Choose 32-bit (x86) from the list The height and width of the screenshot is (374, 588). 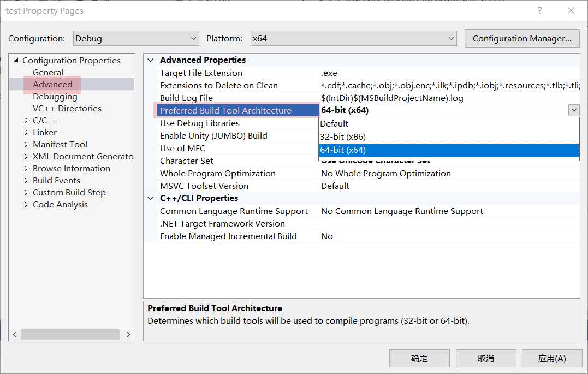pos(449,137)
